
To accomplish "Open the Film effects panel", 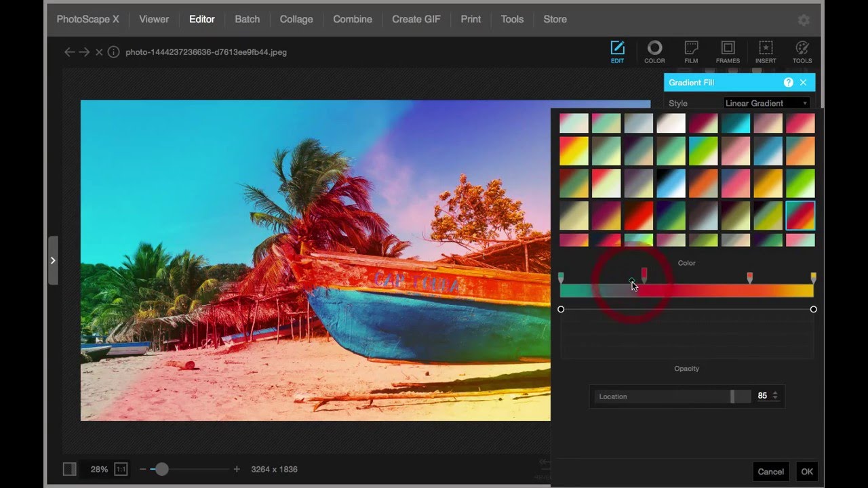I will tap(691, 52).
